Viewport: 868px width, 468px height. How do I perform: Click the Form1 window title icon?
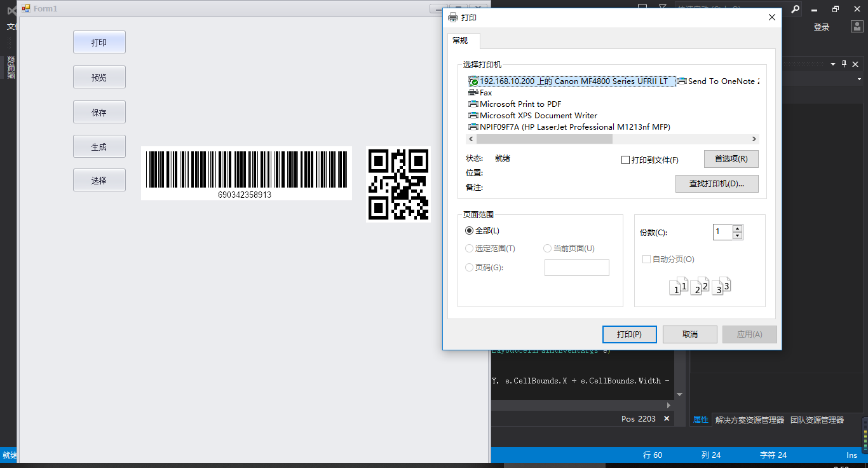[x=26, y=8]
